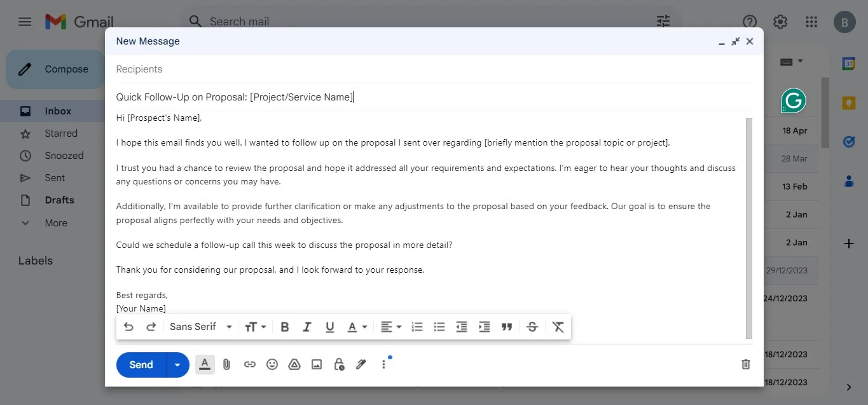
Task: Insert a file from Google Drive
Action: (x=294, y=364)
